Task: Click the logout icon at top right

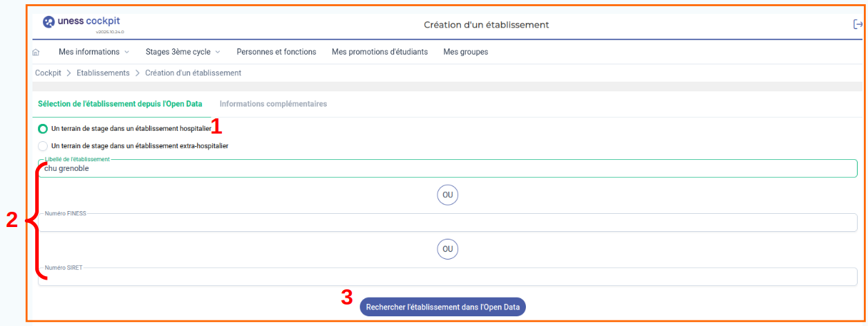Action: point(858,24)
